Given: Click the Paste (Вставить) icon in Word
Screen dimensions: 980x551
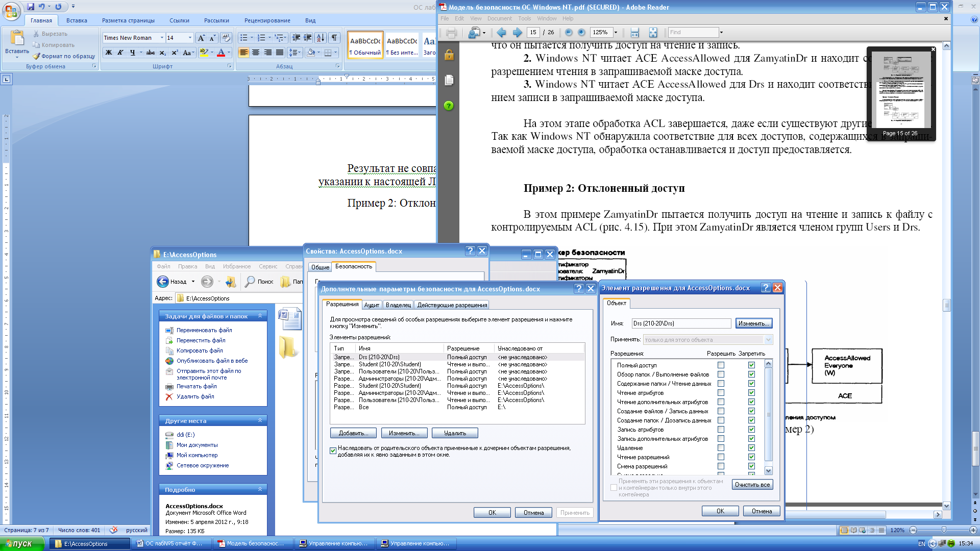Looking at the screenshot, I should 17,38.
